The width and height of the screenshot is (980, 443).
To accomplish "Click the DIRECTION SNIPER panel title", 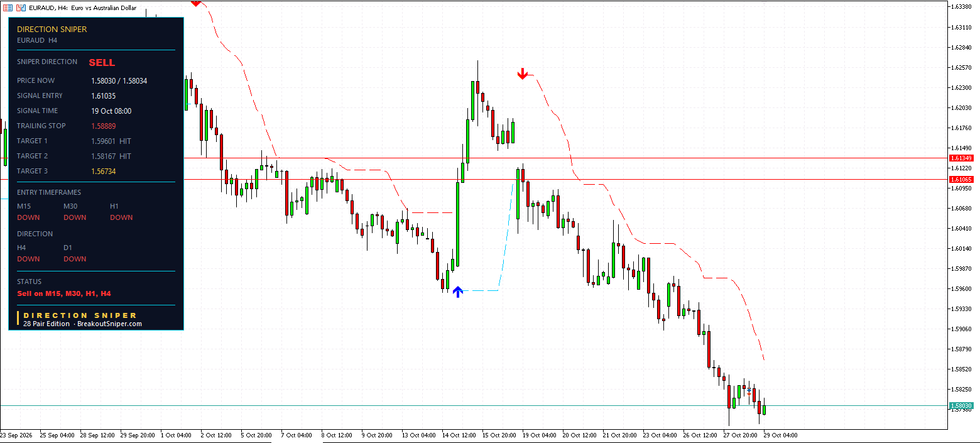I will [52, 30].
